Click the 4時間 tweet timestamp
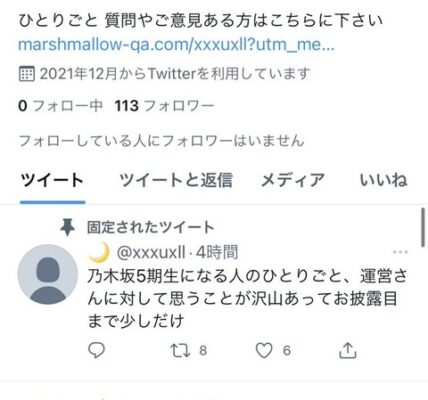Image resolution: width=428 pixels, height=400 pixels. pos(217,252)
